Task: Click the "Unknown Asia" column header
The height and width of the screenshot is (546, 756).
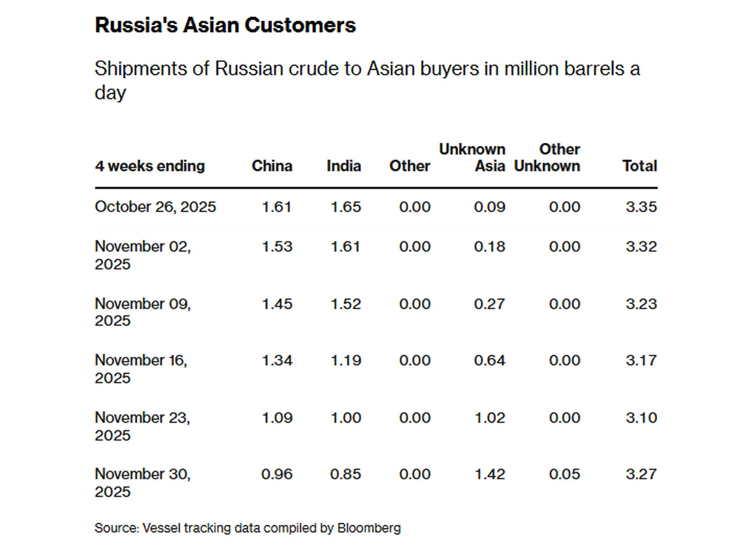Action: pyautogui.click(x=472, y=158)
